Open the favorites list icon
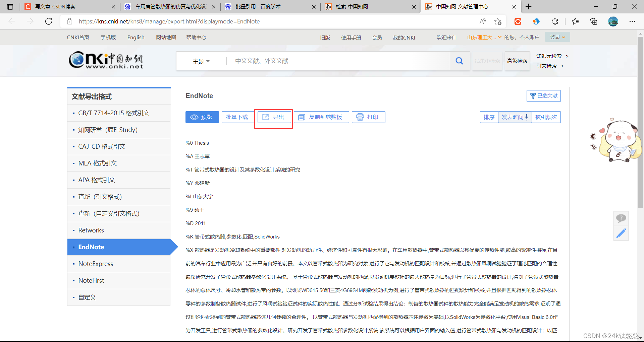The image size is (644, 342). [575, 21]
